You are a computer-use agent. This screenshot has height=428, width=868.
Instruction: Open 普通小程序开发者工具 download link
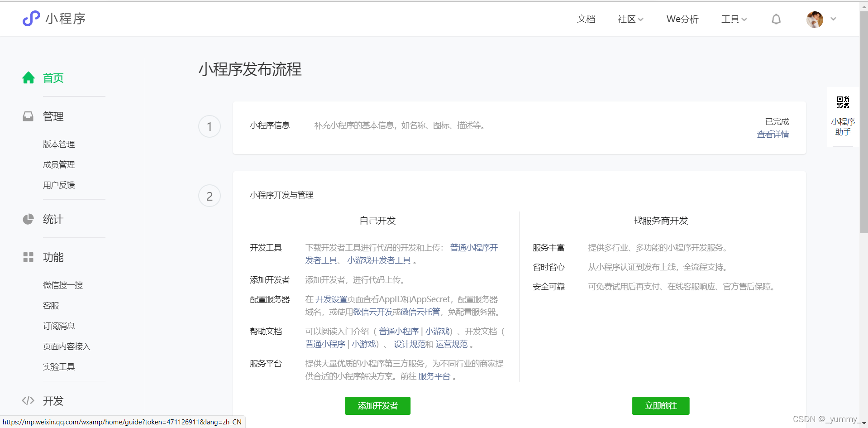coord(474,248)
